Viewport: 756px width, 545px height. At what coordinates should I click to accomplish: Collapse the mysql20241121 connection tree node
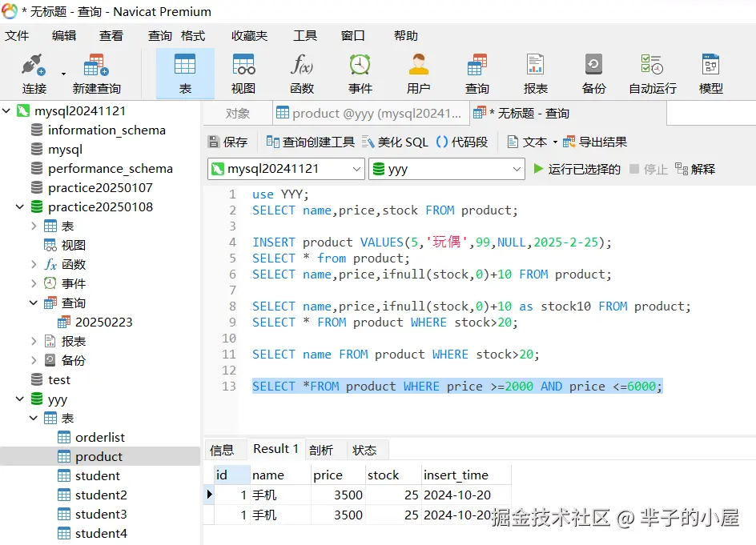coord(6,110)
